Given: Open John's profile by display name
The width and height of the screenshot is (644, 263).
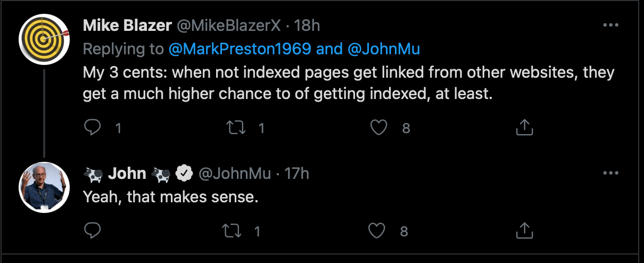Looking at the screenshot, I should [x=128, y=173].
